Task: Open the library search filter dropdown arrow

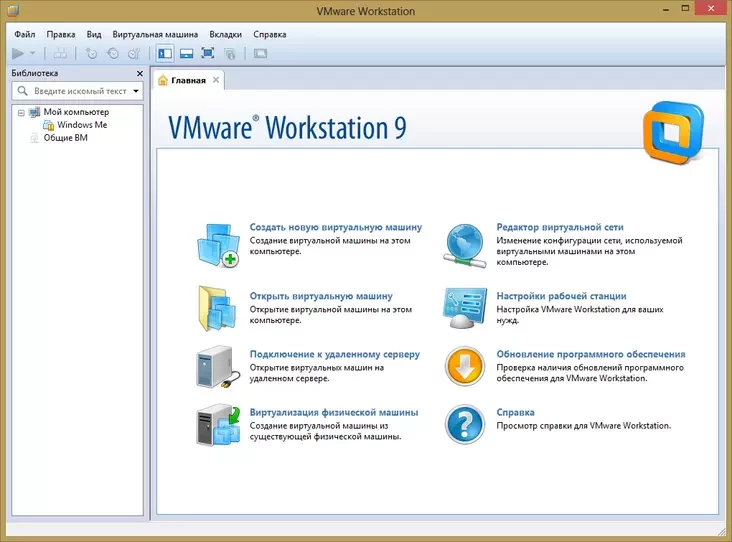Action: 136,90
